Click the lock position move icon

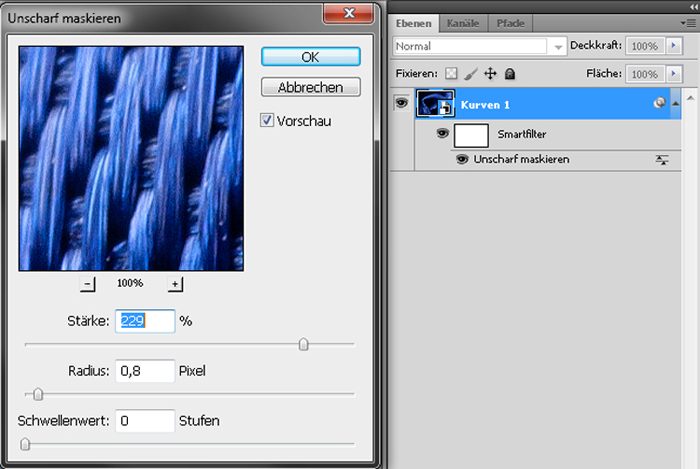[x=490, y=74]
